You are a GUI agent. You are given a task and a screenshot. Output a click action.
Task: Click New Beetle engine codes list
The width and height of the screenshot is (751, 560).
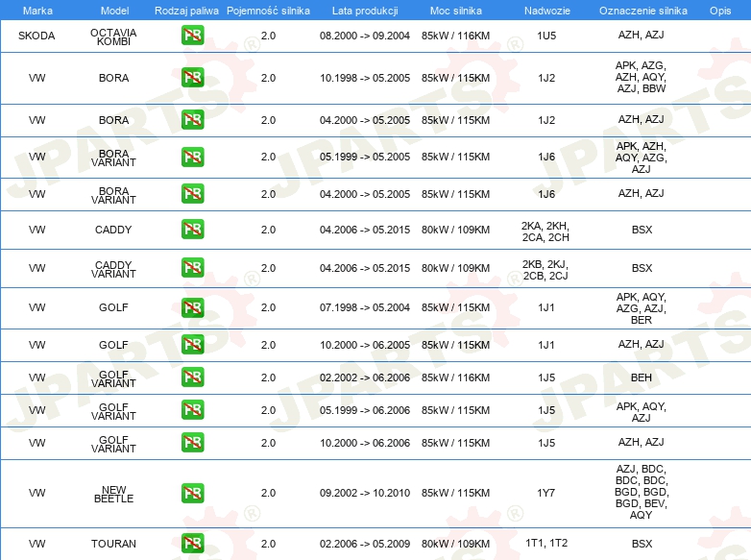pyautogui.click(x=642, y=492)
